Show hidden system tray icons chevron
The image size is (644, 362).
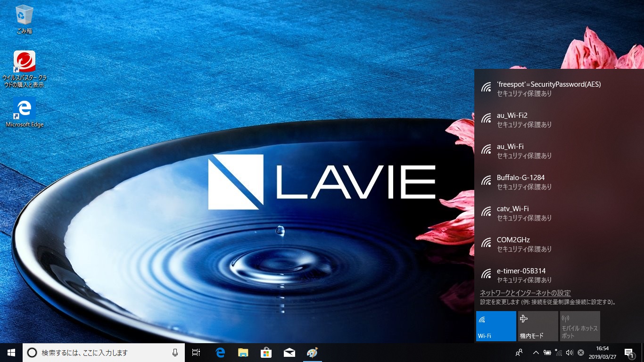536,352
